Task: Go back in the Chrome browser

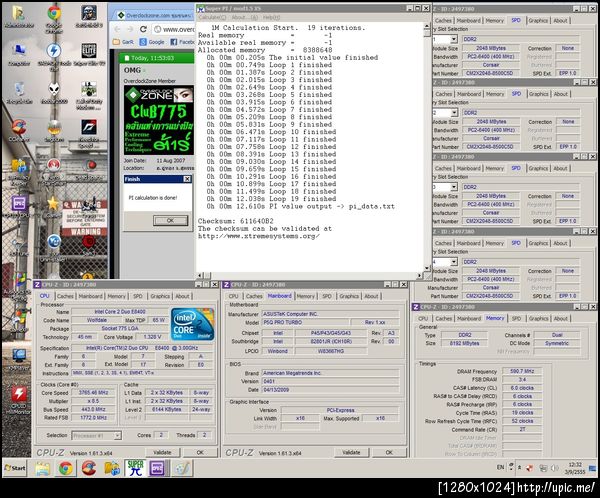Action: tap(117, 29)
